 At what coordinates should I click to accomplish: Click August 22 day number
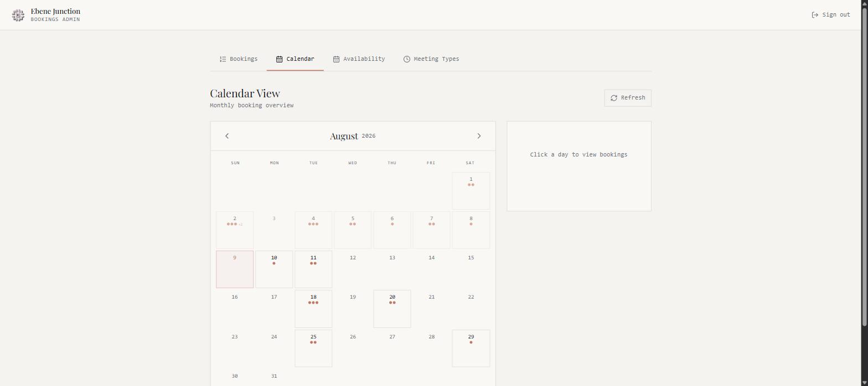tap(471, 297)
